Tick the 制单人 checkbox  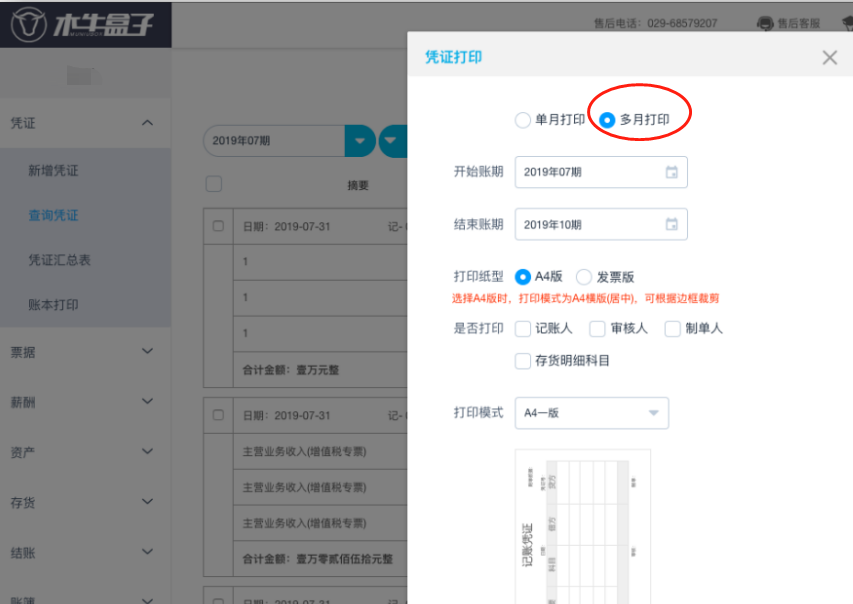coord(672,329)
